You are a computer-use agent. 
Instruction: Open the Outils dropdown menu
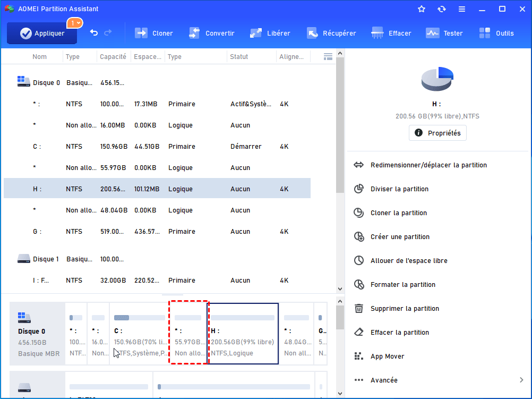(x=496, y=33)
